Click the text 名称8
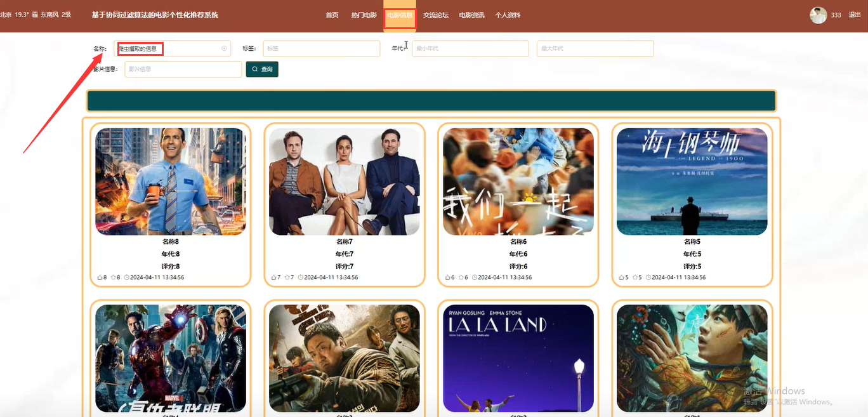The image size is (868, 417). [x=171, y=242]
